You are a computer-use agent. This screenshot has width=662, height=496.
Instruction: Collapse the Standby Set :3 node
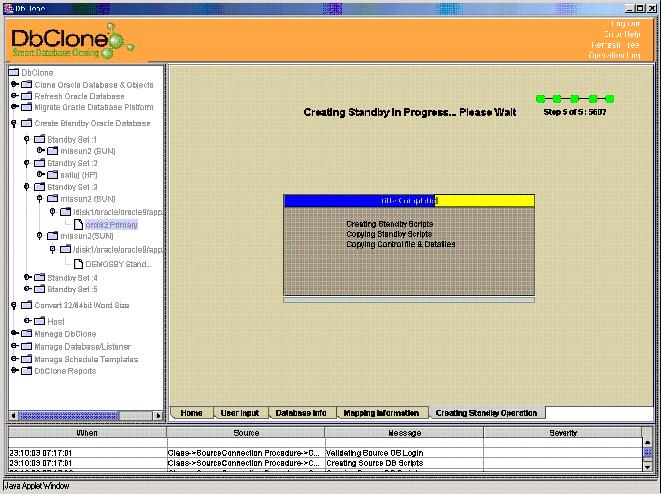click(26, 187)
